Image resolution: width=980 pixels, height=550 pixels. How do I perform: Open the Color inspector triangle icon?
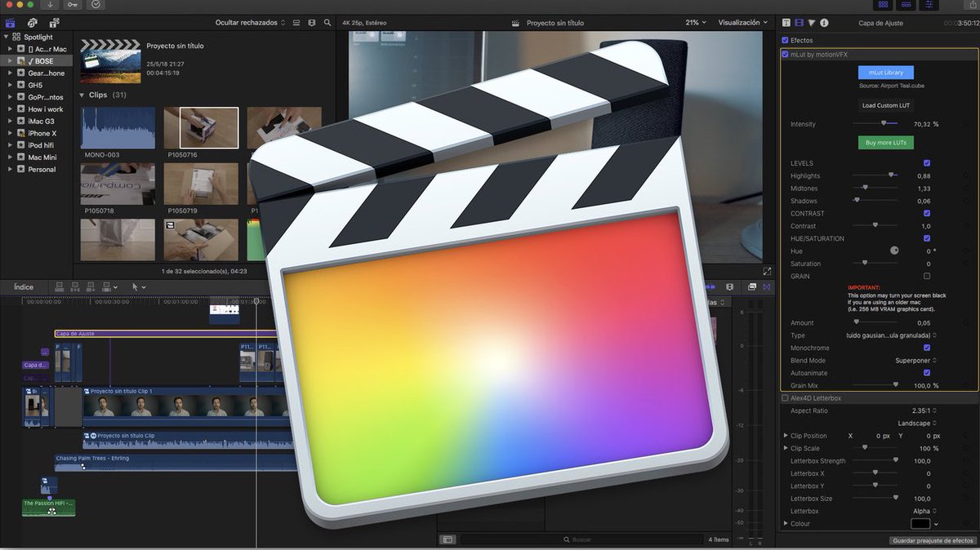pos(812,23)
